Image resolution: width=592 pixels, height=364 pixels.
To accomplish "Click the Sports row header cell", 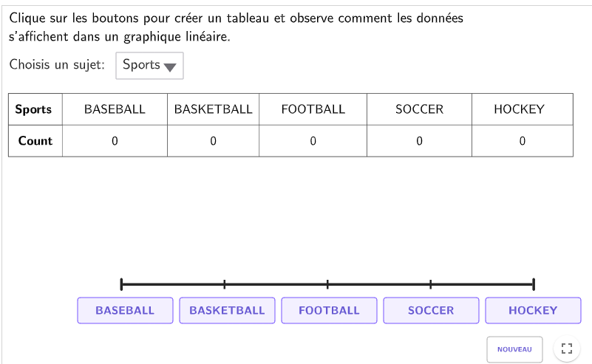I will (34, 109).
